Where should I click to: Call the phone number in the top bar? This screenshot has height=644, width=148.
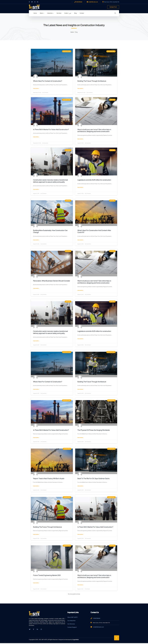(x=79, y=2)
